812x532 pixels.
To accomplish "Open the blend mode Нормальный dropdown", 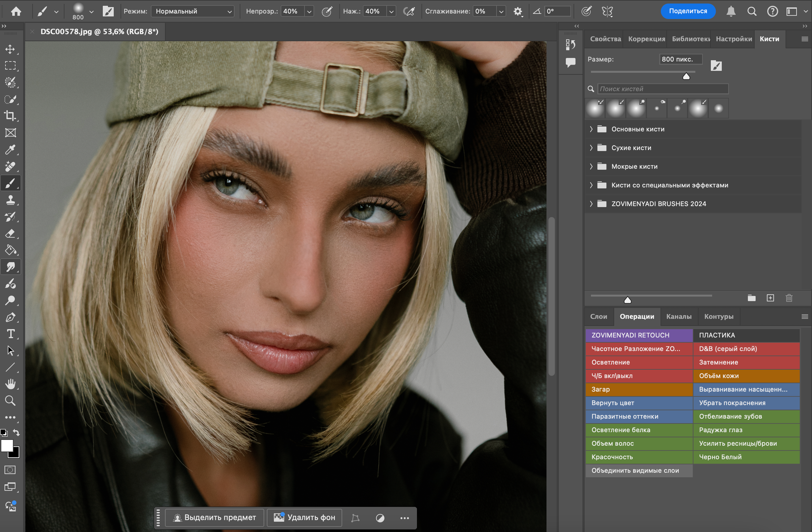I will click(193, 12).
